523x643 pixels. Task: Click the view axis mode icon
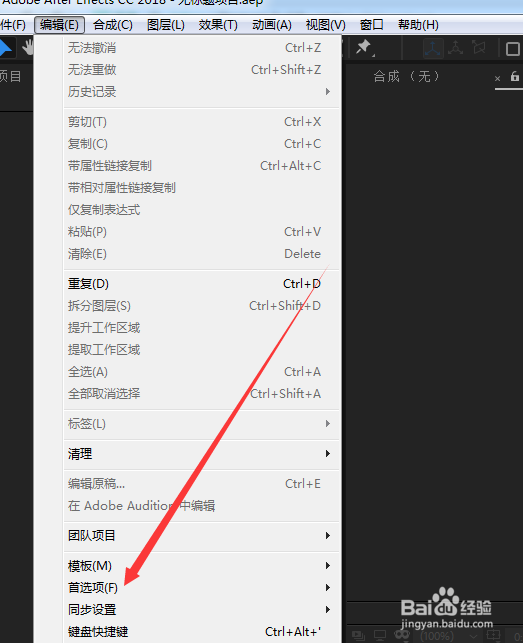tap(478, 48)
